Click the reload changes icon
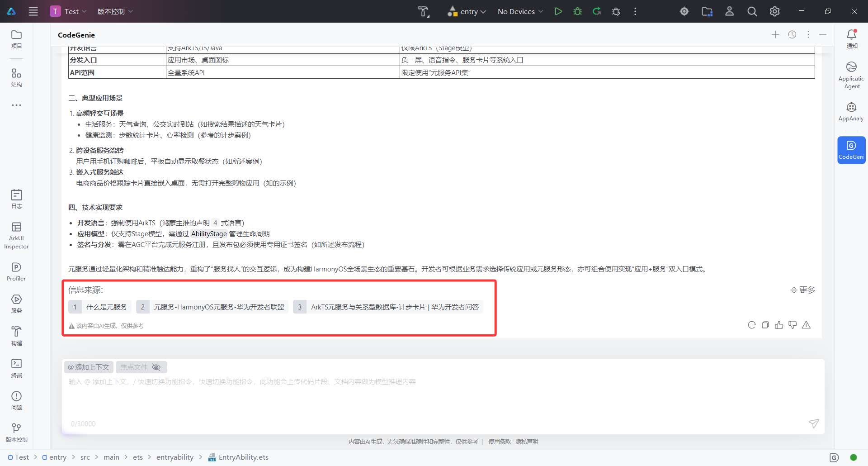 click(597, 11)
